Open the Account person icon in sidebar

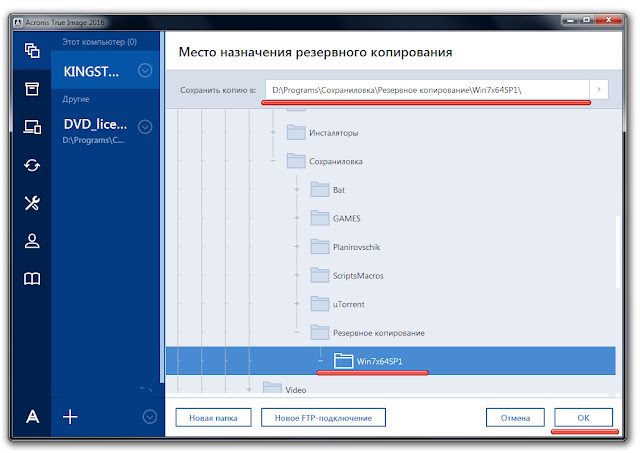click(x=32, y=241)
